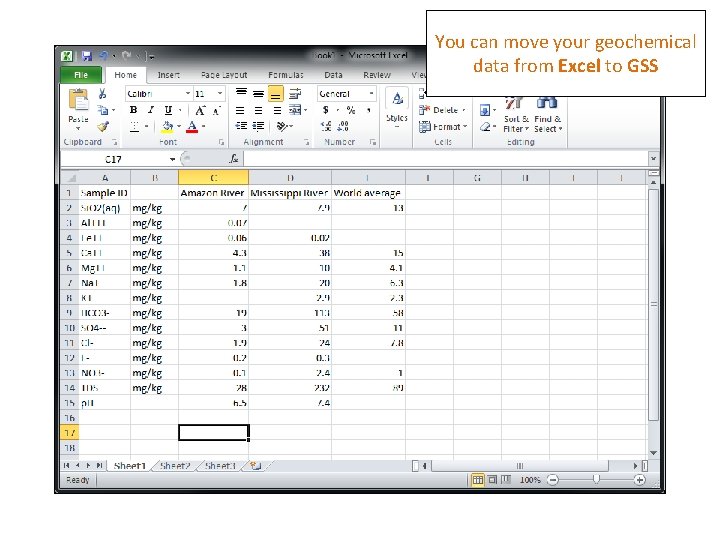Switch to the Insert ribbon tab
720x540 pixels.
click(x=169, y=75)
